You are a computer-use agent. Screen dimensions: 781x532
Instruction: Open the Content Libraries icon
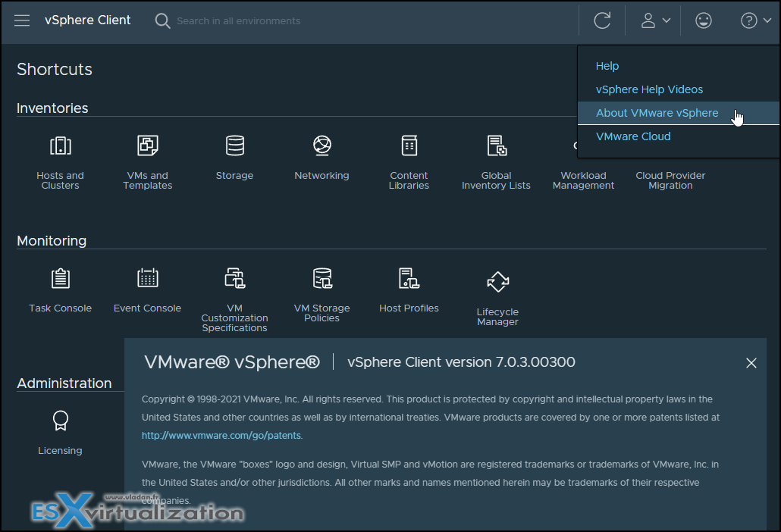409,146
